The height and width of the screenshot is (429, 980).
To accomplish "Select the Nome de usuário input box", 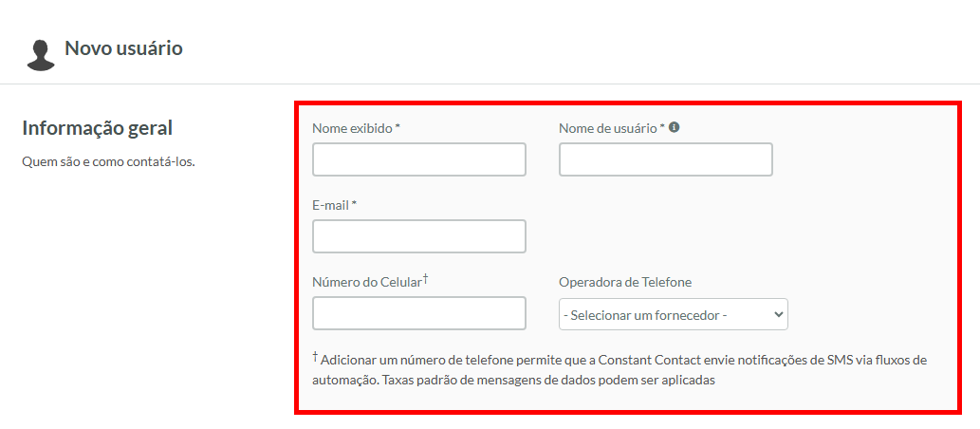I will click(666, 159).
